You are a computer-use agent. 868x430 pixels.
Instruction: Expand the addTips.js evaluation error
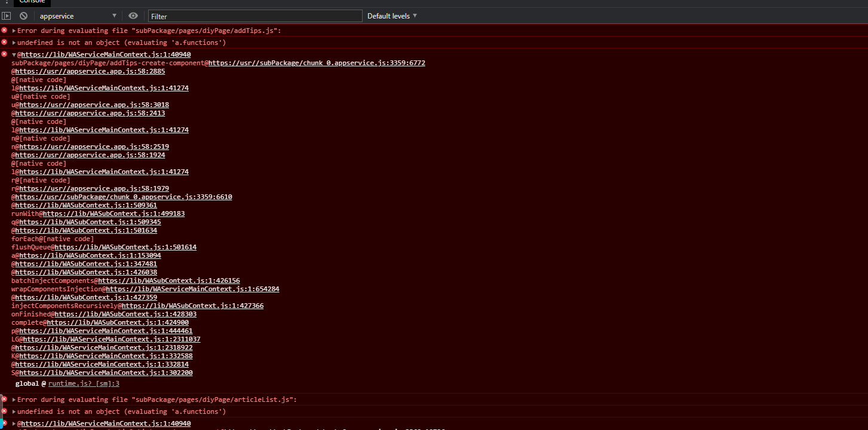tap(14, 31)
